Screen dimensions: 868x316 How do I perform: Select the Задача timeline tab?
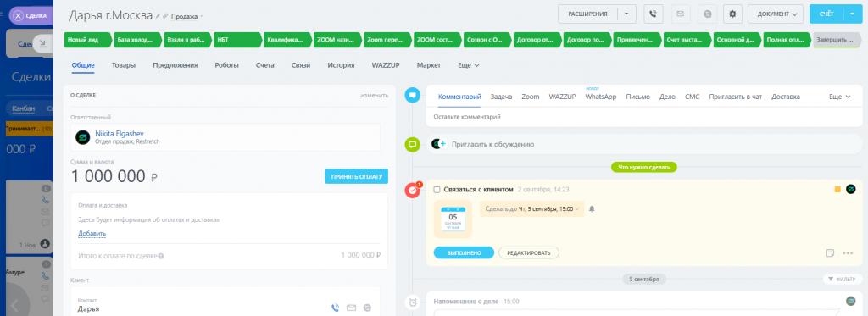(501, 97)
